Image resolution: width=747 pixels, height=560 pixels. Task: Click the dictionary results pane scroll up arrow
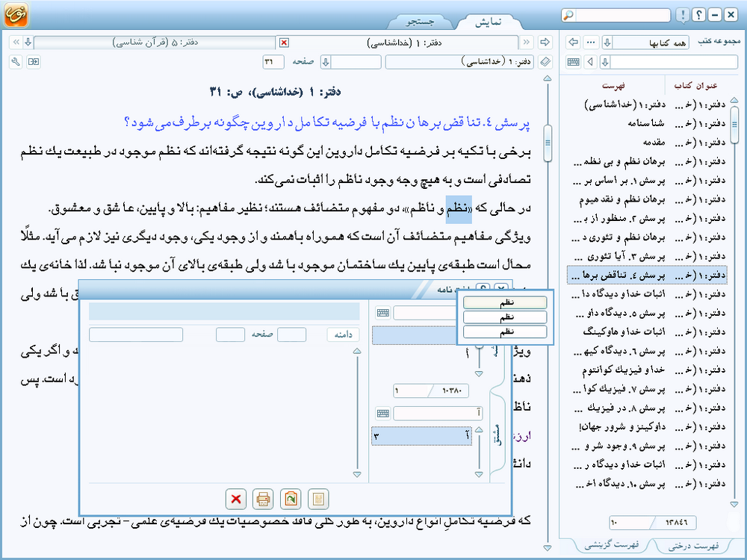pyautogui.click(x=357, y=352)
